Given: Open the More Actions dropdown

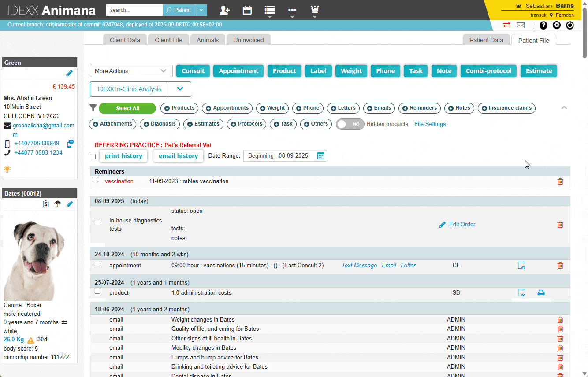Looking at the screenshot, I should pyautogui.click(x=130, y=71).
